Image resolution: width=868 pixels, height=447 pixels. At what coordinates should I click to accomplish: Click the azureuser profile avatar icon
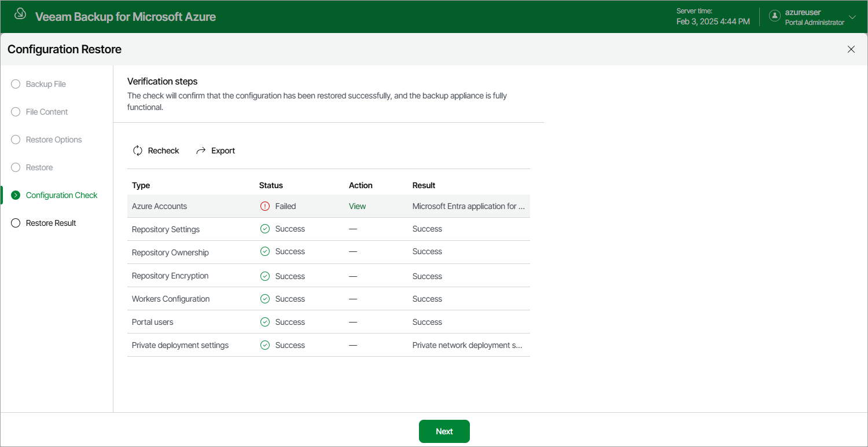tap(775, 16)
